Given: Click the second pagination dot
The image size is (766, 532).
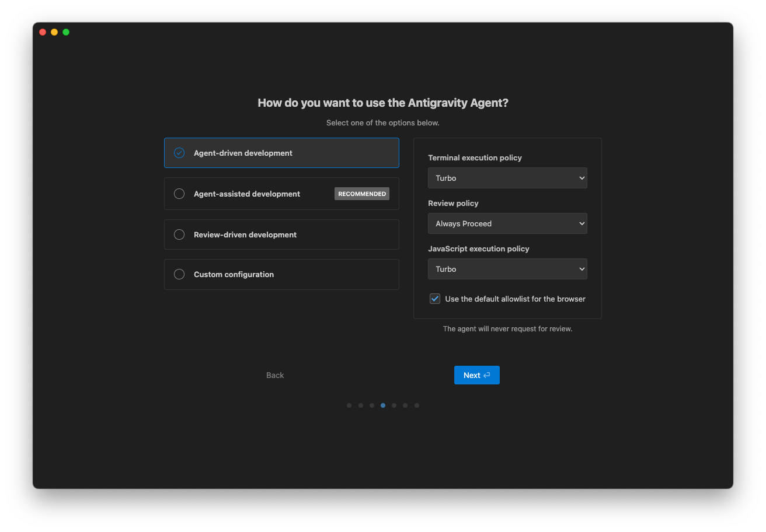Looking at the screenshot, I should point(361,405).
